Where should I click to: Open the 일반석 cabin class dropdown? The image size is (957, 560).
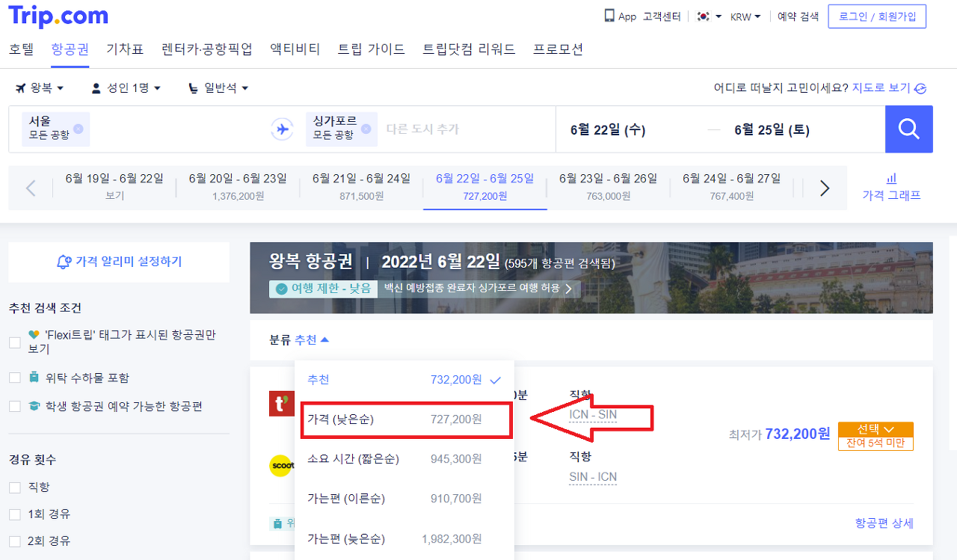tap(218, 87)
